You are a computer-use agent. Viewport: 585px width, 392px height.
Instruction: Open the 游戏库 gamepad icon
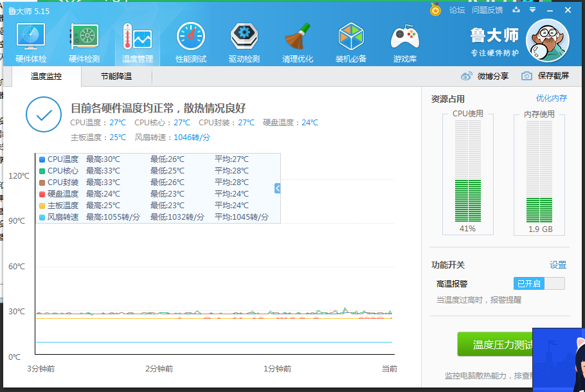pyautogui.click(x=405, y=42)
